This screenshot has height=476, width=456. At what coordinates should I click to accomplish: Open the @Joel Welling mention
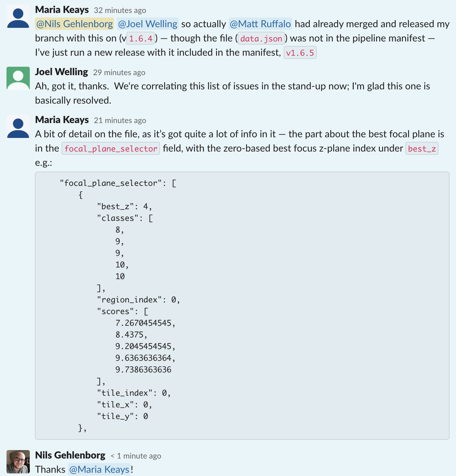[147, 24]
